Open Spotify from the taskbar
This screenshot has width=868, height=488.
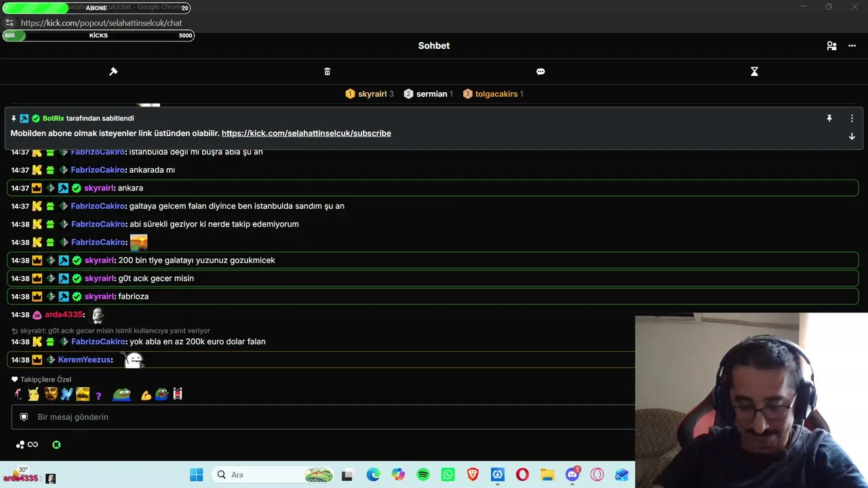pyautogui.click(x=423, y=475)
